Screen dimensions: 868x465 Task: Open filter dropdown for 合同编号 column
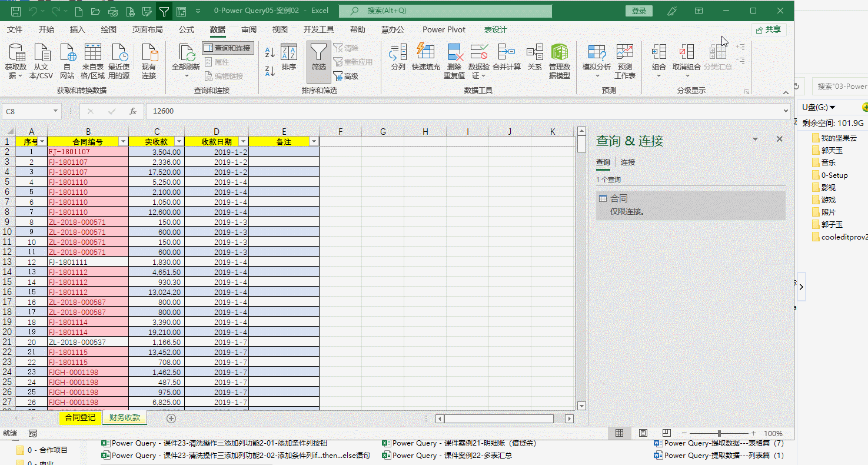coord(123,142)
